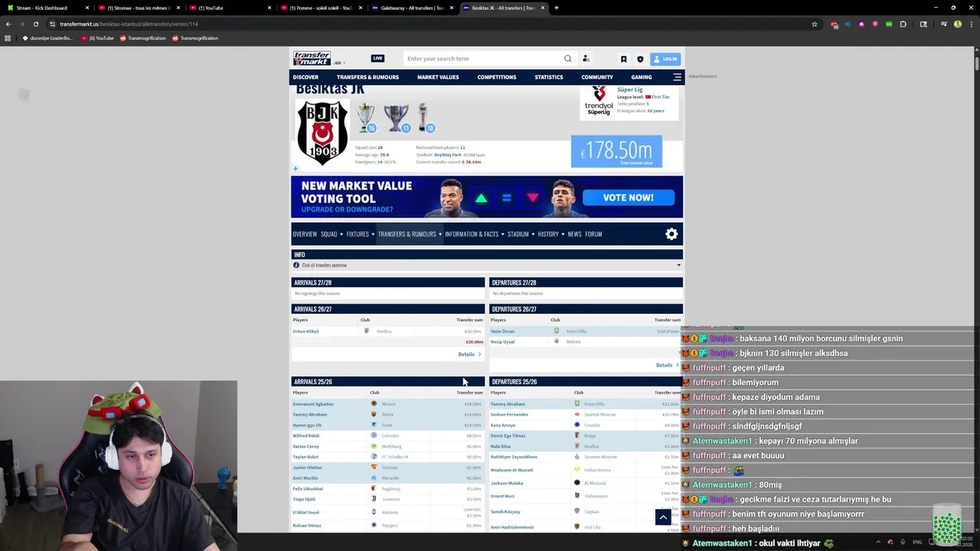Image resolution: width=980 pixels, height=551 pixels.
Task: Click the Juventus crest in Tiago Djaló row
Action: (x=374, y=499)
